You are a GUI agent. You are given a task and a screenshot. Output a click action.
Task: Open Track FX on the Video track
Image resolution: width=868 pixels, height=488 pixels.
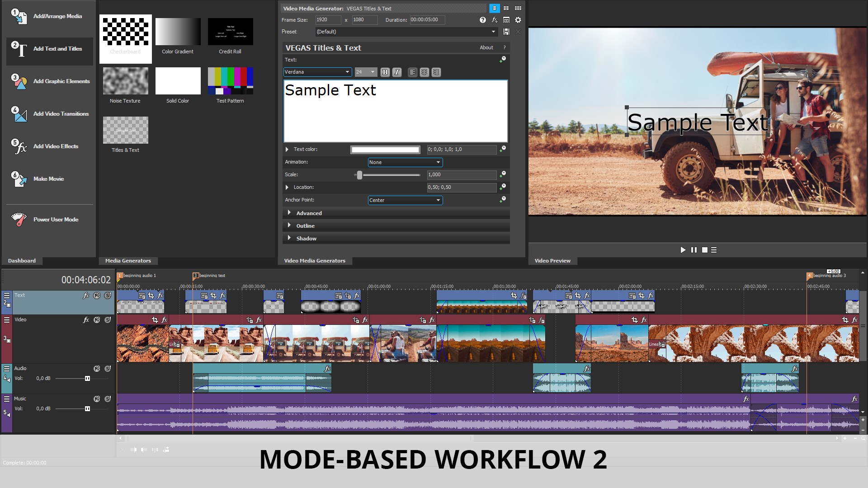click(85, 319)
